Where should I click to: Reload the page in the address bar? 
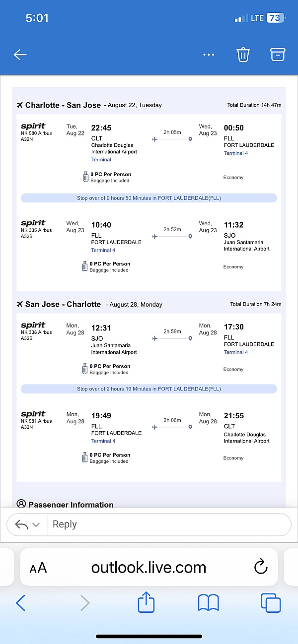[260, 567]
